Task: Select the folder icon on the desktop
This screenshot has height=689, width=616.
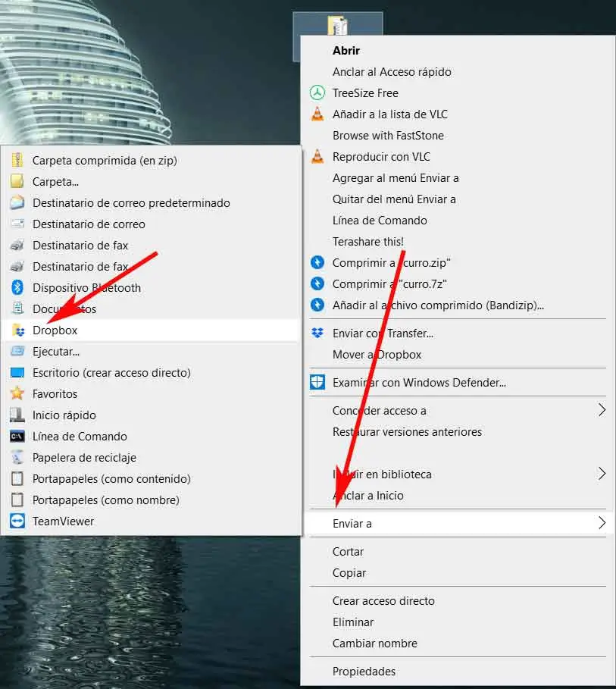Action: coord(337,24)
